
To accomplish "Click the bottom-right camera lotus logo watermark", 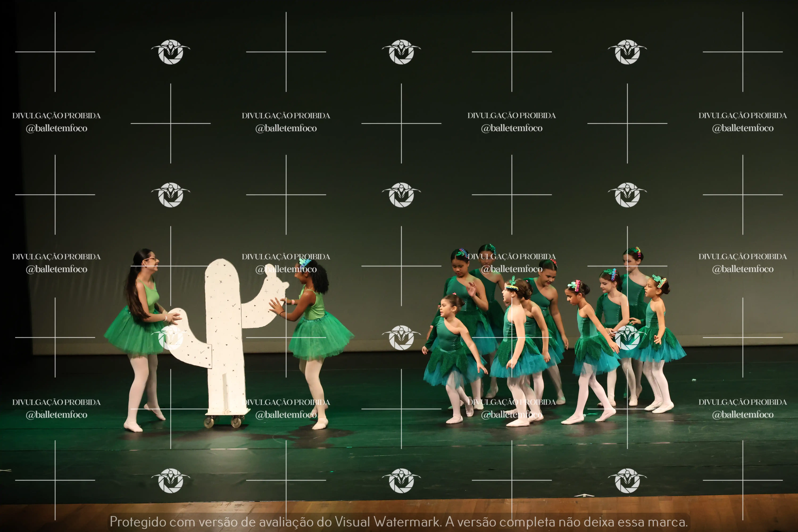I will click(627, 480).
